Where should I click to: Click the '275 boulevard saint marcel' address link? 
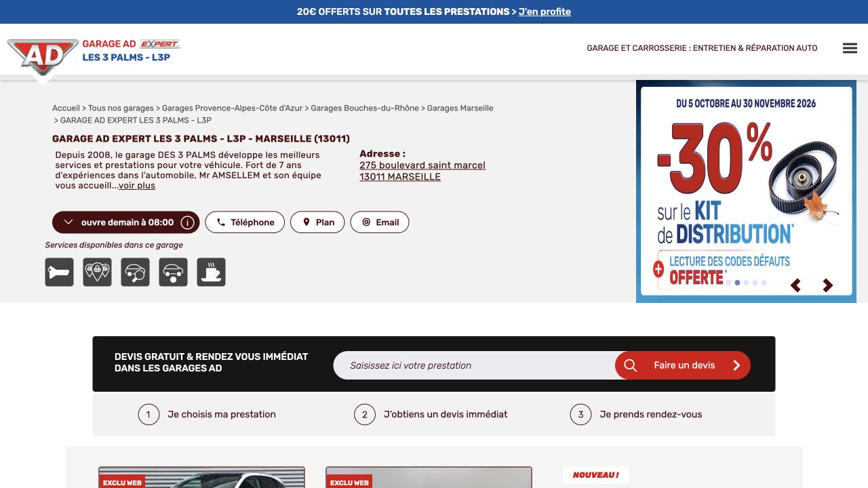(x=422, y=165)
